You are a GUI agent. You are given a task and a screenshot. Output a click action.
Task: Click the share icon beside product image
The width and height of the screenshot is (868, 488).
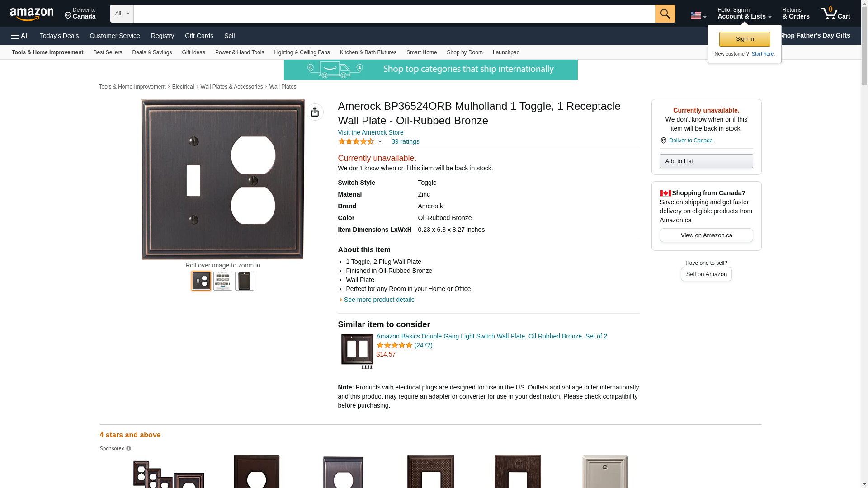[315, 112]
